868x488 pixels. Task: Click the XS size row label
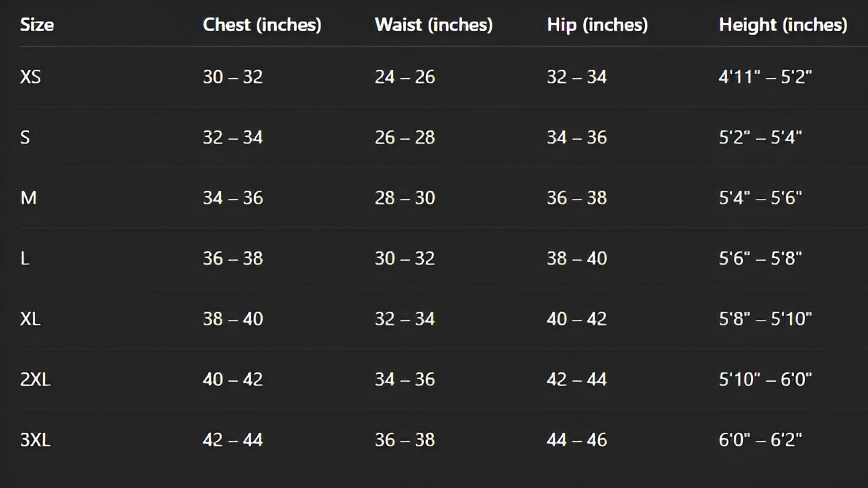point(30,77)
